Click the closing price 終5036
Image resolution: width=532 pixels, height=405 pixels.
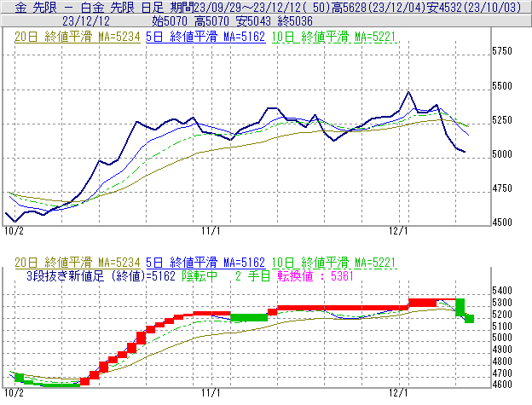[x=295, y=21]
